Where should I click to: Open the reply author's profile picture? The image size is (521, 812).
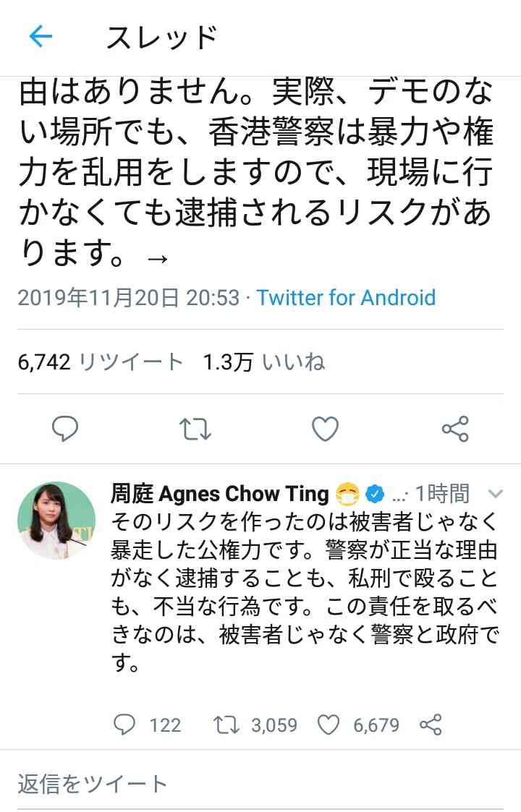(56, 521)
